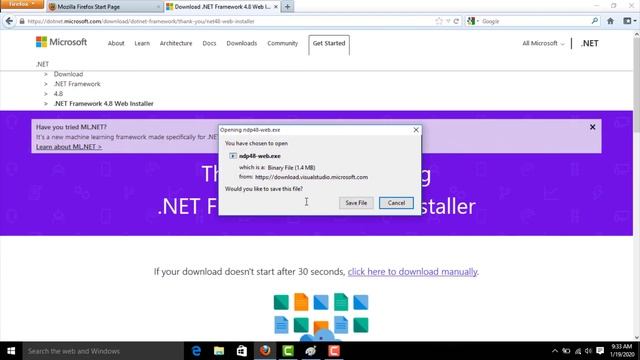
Task: Click the search magnifier icon
Action: point(595,21)
